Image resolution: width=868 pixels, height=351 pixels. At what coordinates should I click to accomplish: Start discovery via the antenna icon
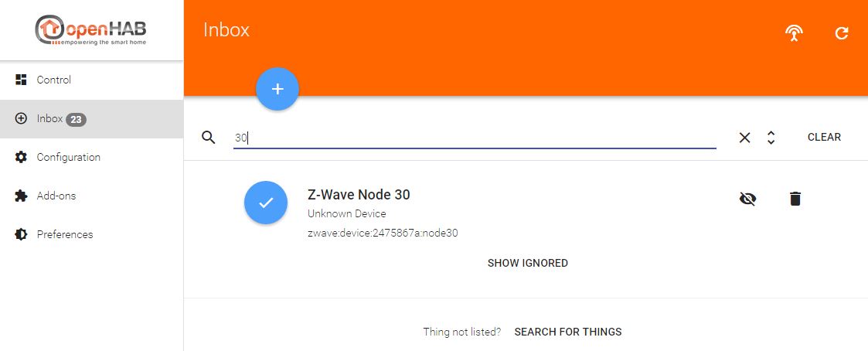pos(794,33)
